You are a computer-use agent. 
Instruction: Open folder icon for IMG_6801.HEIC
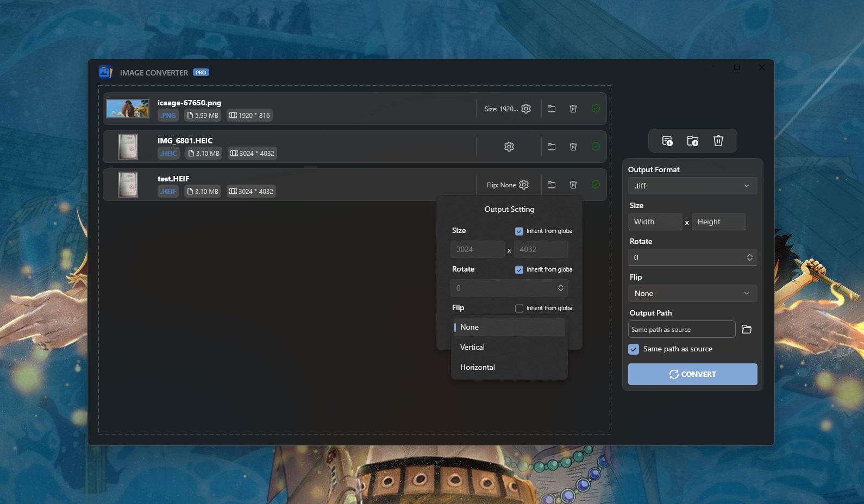[x=552, y=147]
